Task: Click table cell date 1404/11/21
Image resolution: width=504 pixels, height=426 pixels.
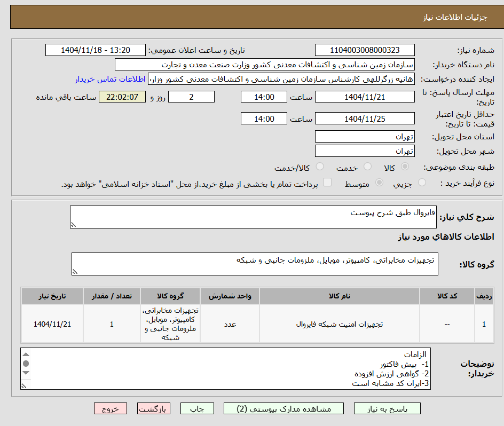Action: [52, 324]
